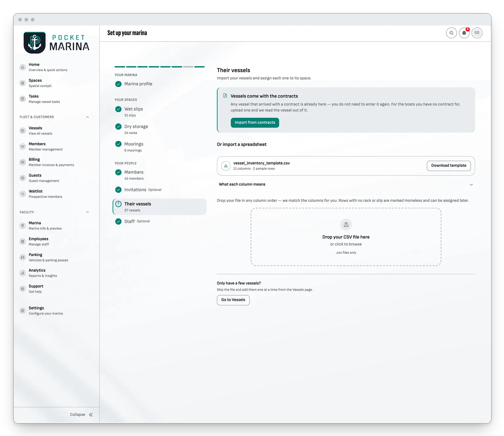
Task: Open the Invitations optional step
Action: (x=160, y=190)
